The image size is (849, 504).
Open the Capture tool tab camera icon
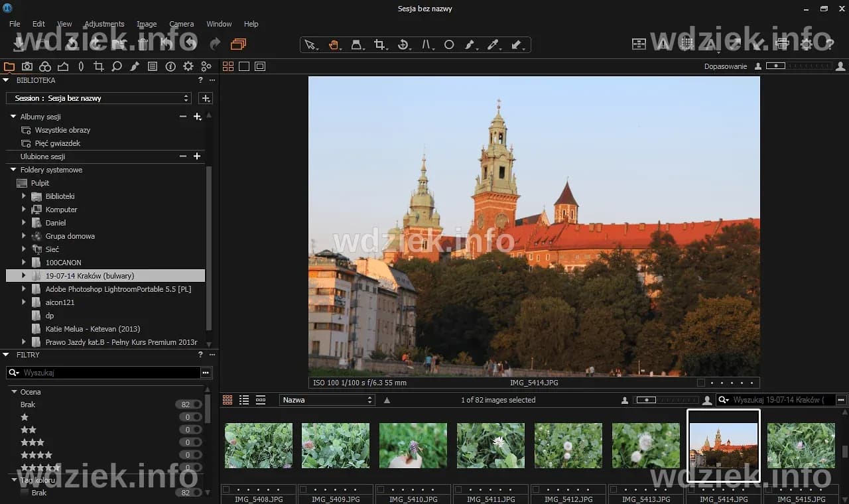point(27,66)
